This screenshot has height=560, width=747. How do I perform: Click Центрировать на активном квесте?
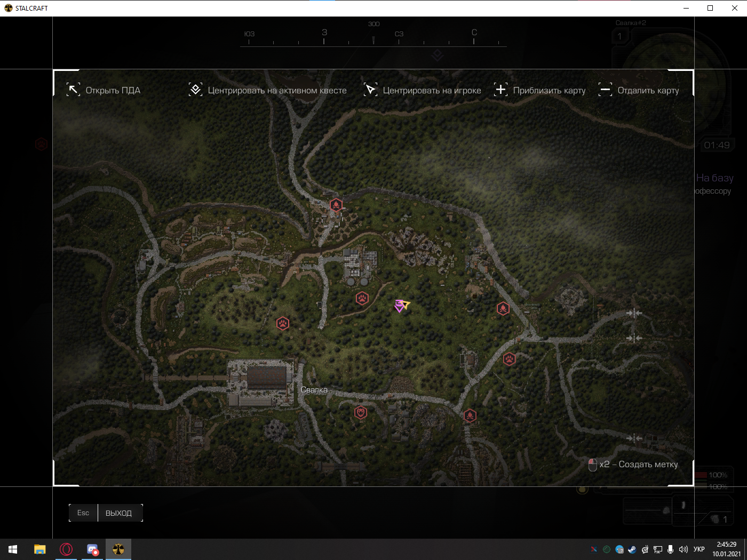tap(268, 90)
